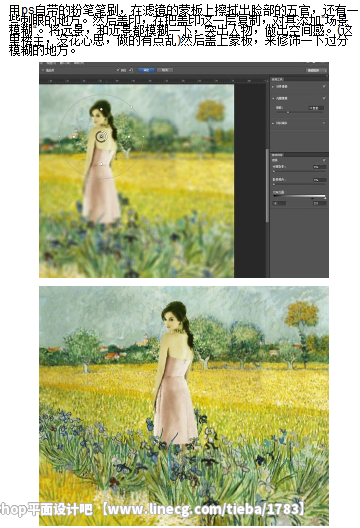Click the right Light Range value field

[319, 203]
